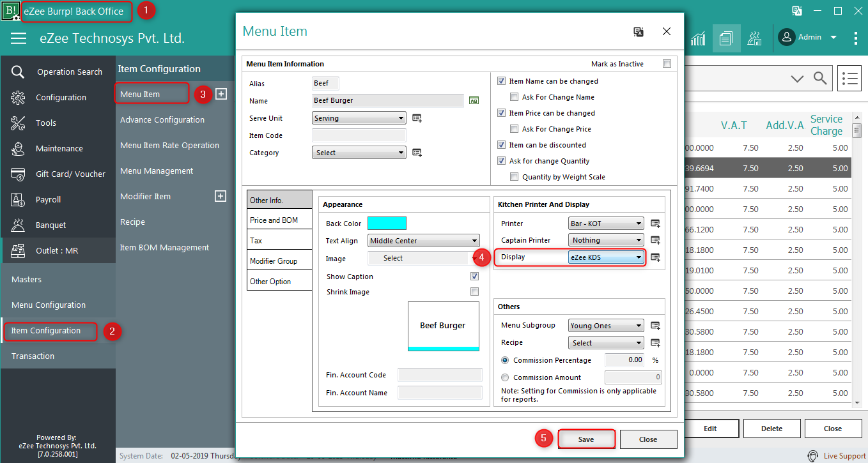Switch to the Tax tab

(x=279, y=241)
